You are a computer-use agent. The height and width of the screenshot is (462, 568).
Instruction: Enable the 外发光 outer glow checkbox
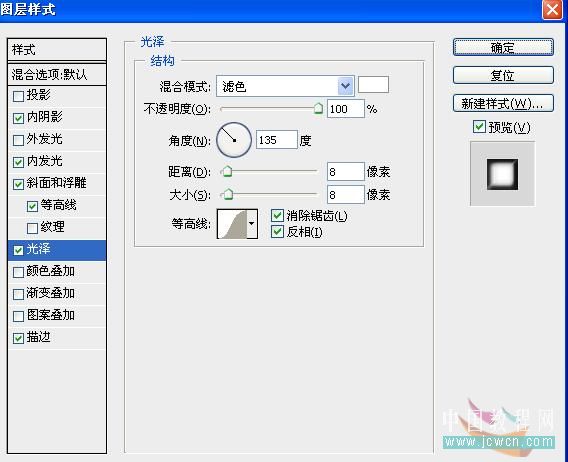(x=18, y=140)
